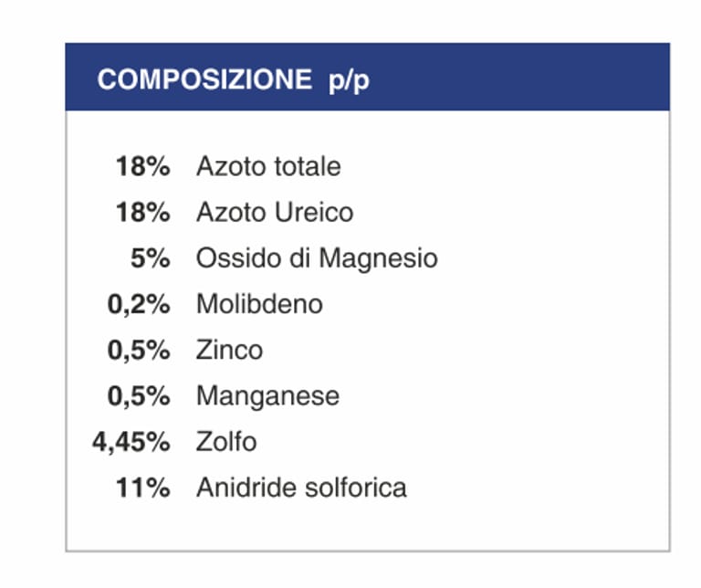This screenshot has width=701, height=588.
Task: Select the Anidride solforica label
Action: [301, 488]
